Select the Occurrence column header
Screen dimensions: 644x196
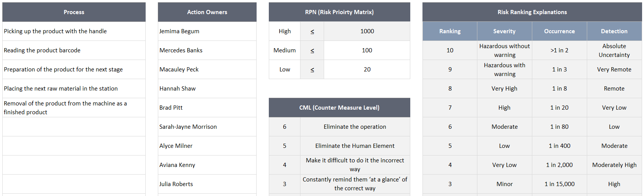559,31
